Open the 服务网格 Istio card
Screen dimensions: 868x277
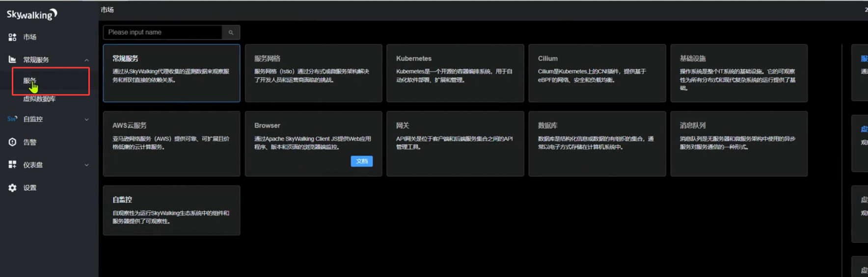[313, 73]
